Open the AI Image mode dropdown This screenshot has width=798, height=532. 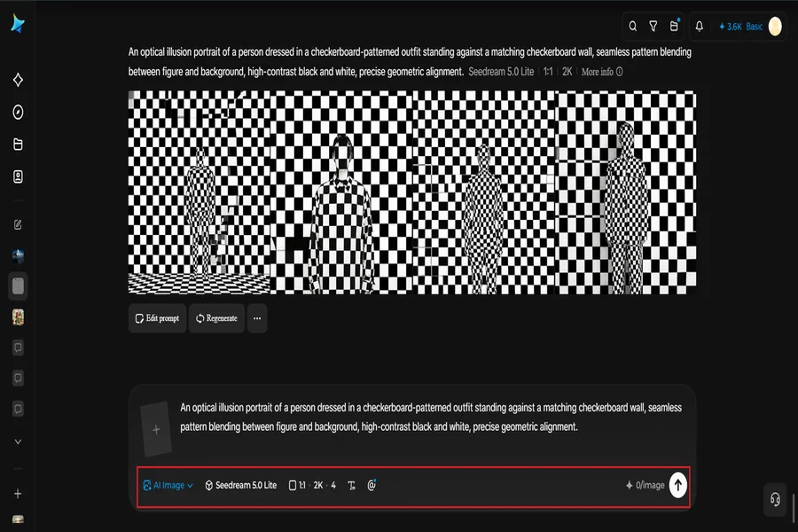pyautogui.click(x=168, y=485)
